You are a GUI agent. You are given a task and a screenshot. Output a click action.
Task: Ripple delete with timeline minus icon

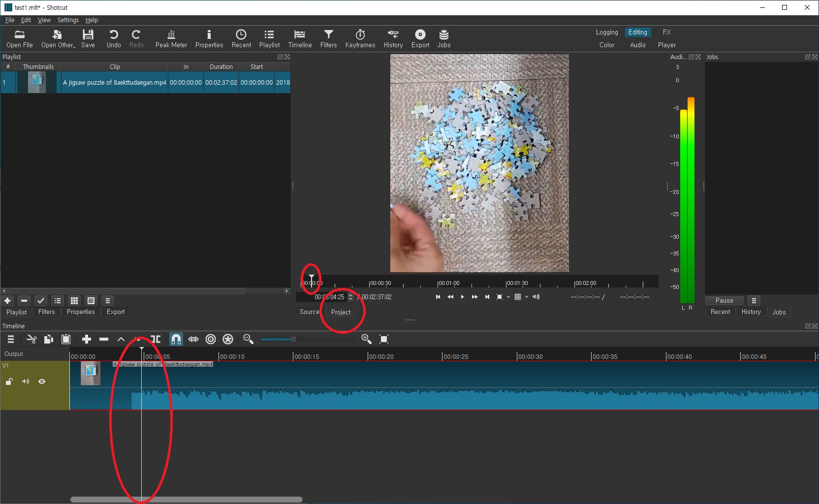[x=104, y=339]
